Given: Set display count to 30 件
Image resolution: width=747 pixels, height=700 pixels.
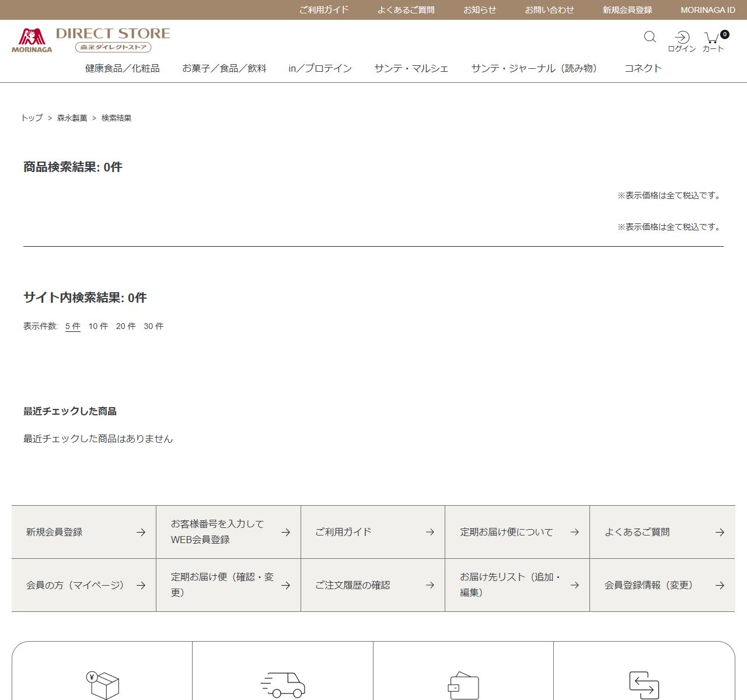Looking at the screenshot, I should [153, 326].
